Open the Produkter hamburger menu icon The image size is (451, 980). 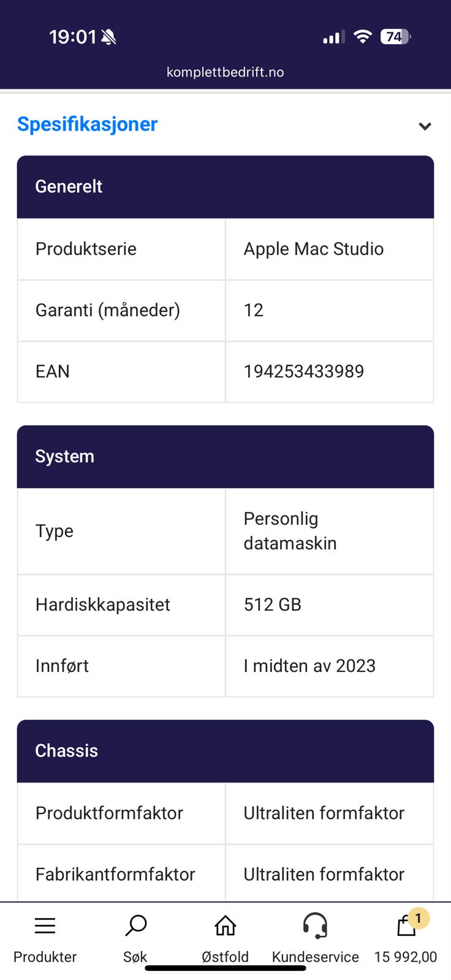(x=45, y=925)
